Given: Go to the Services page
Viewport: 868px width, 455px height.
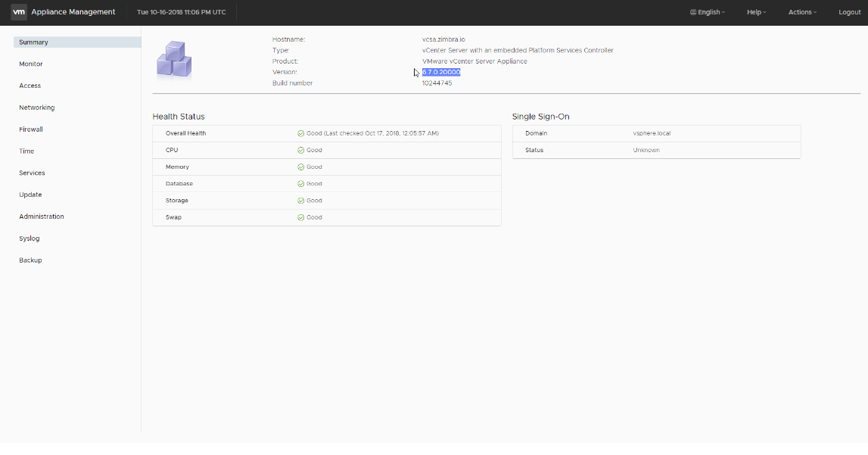Looking at the screenshot, I should 32,173.
